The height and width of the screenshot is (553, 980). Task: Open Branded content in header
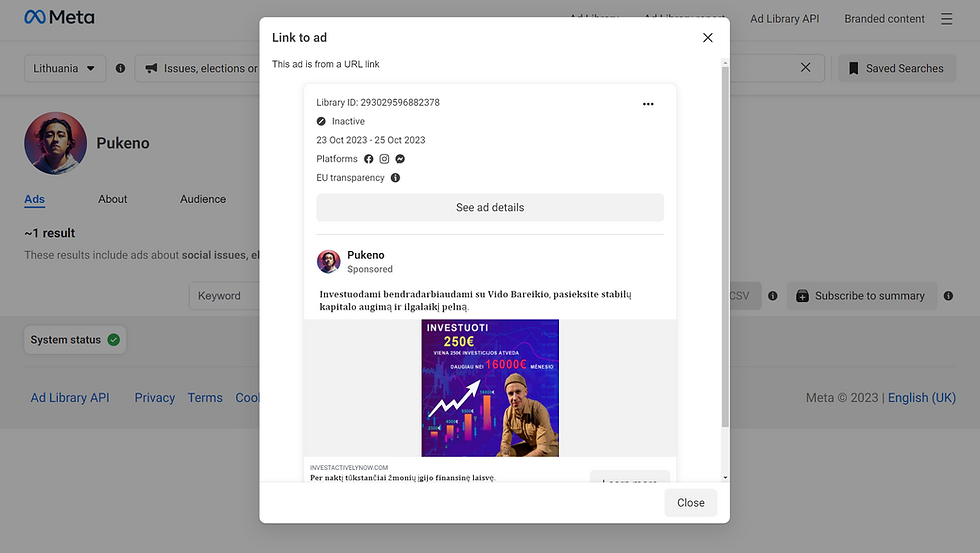(884, 19)
